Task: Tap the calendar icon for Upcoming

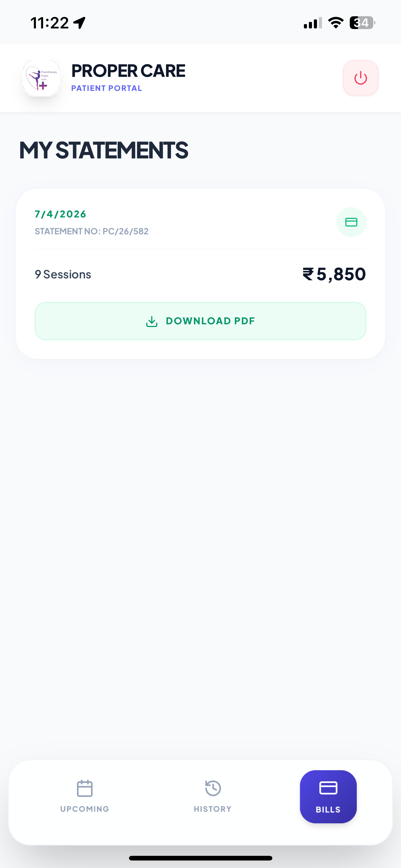Action: [x=85, y=788]
